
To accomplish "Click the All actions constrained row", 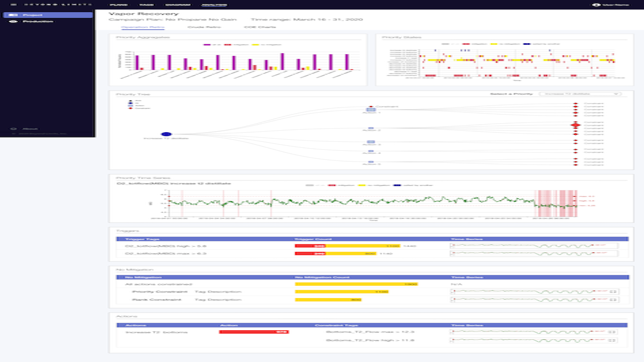I will [x=373, y=284].
